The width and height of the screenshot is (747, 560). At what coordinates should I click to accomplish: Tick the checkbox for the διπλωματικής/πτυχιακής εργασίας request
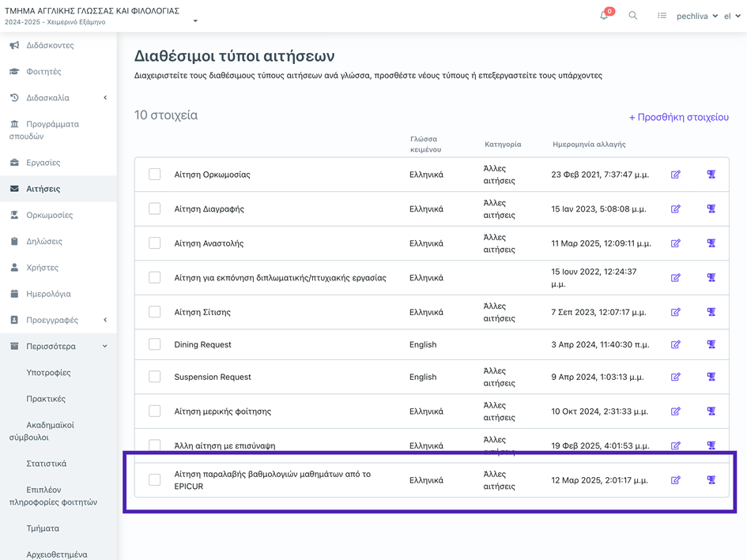(x=154, y=277)
